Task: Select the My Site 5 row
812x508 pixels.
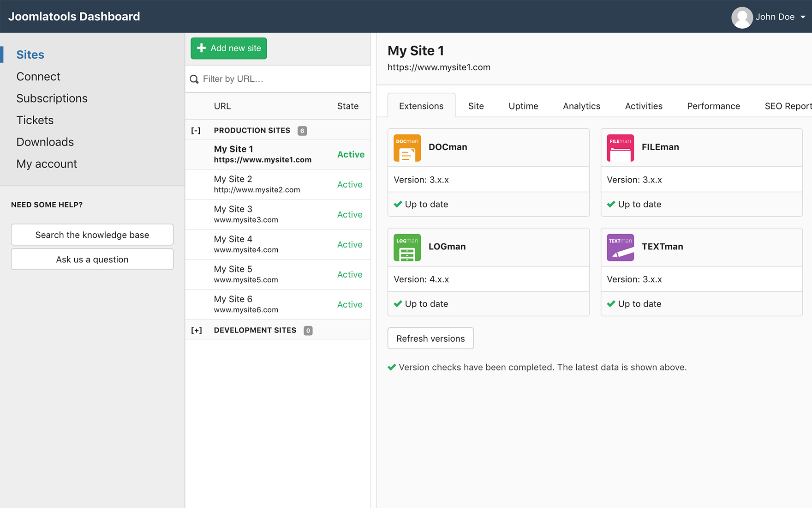Action: [278, 274]
